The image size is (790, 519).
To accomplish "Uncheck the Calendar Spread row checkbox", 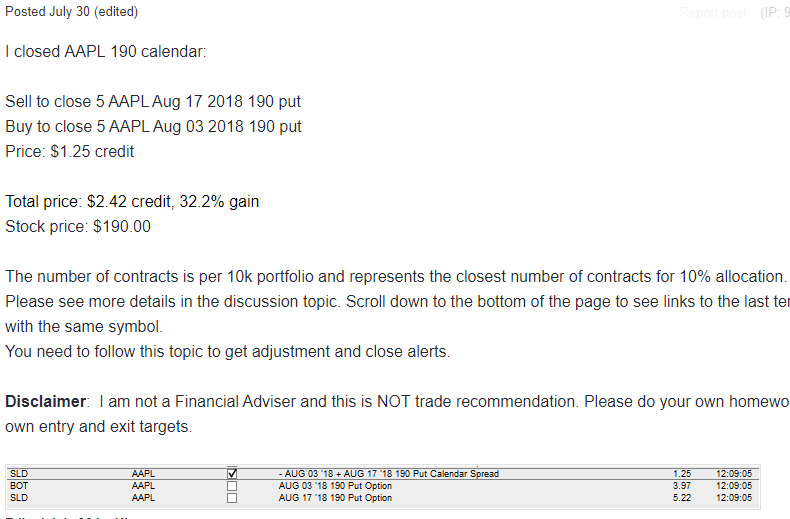I will pos(232,474).
